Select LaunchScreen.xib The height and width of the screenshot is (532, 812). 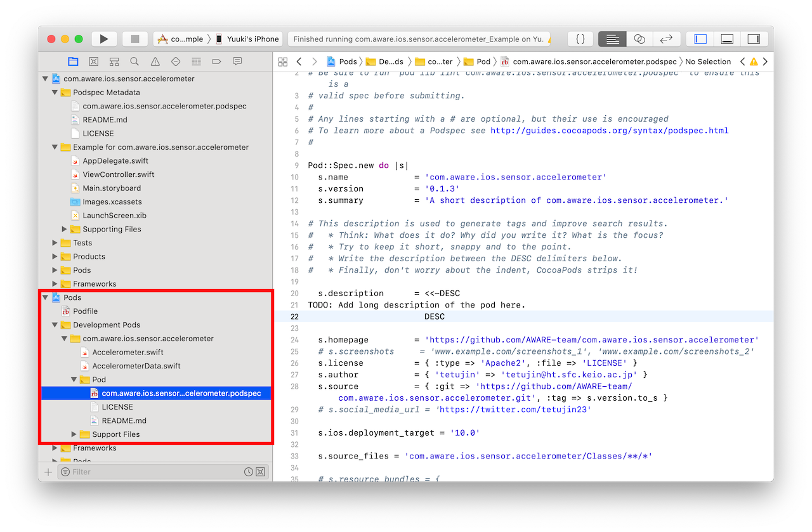click(114, 216)
